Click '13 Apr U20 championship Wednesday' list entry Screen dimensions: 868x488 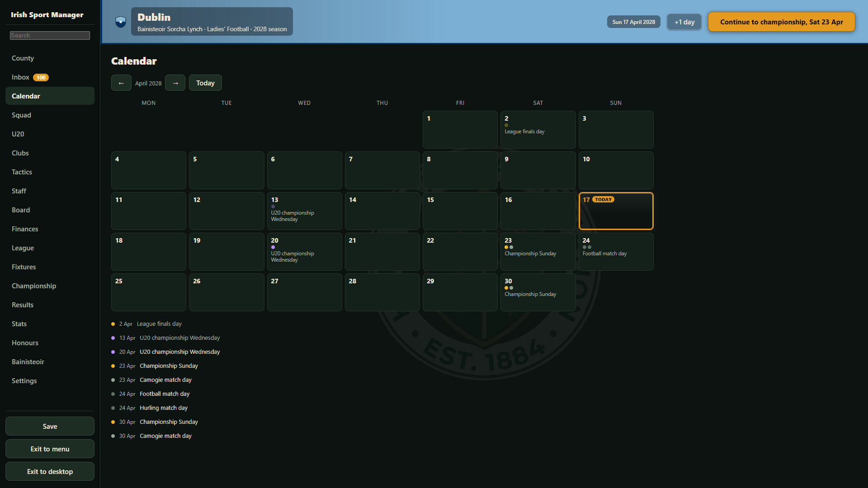(x=165, y=338)
